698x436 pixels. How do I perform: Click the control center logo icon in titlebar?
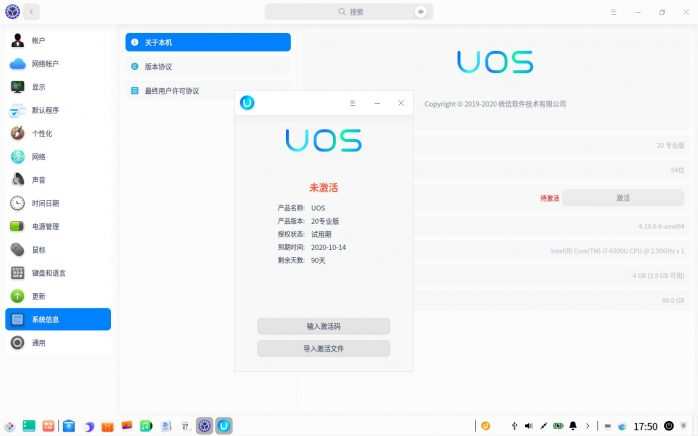pyautogui.click(x=12, y=12)
